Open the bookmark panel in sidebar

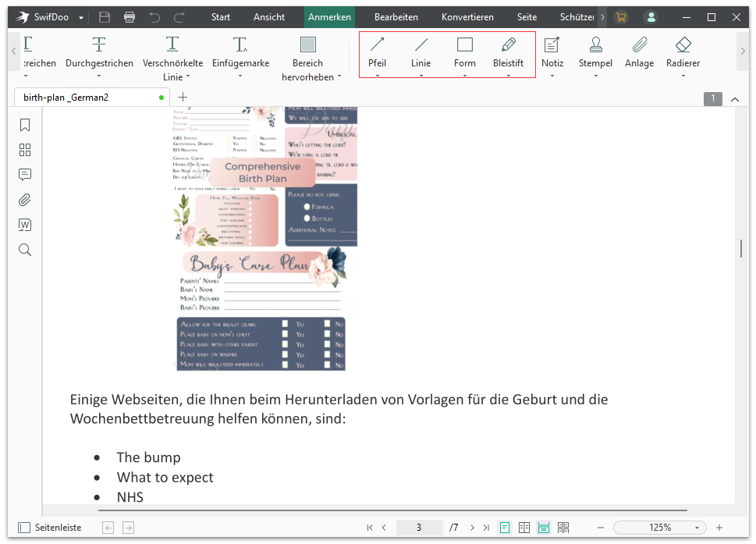click(25, 125)
